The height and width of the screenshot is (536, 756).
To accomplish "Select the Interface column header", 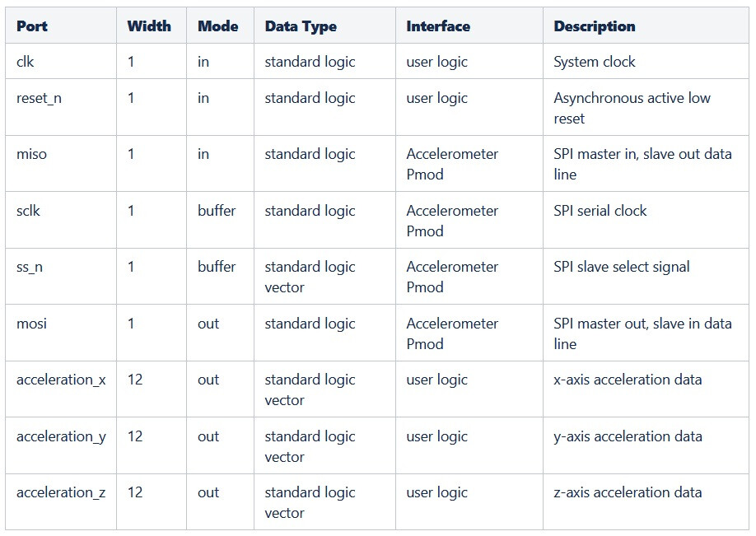I will pyautogui.click(x=438, y=26).
